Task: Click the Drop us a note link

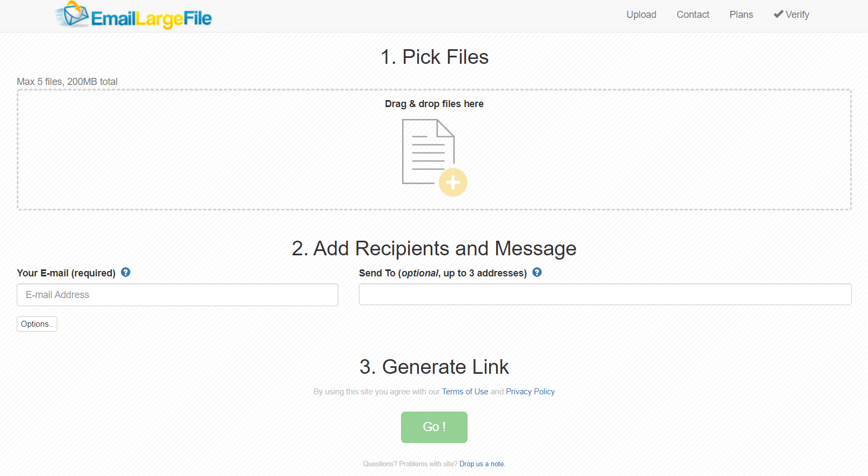Action: 481,464
